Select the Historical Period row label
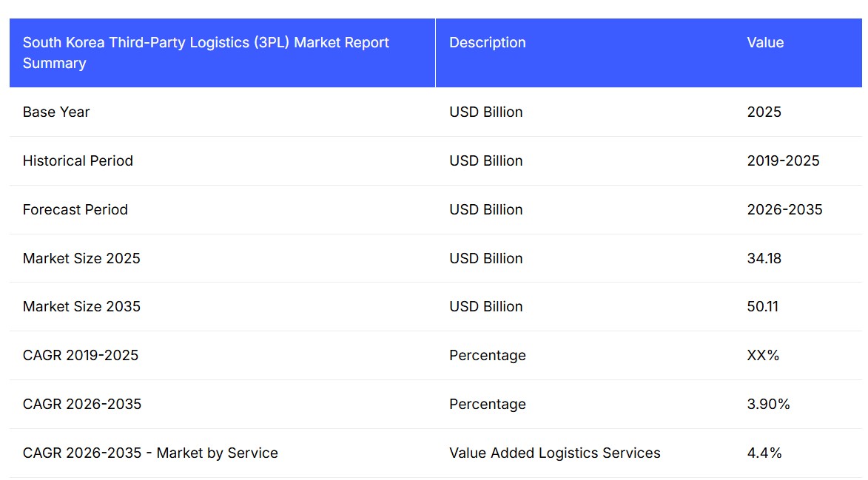The height and width of the screenshot is (480, 868). coord(78,161)
